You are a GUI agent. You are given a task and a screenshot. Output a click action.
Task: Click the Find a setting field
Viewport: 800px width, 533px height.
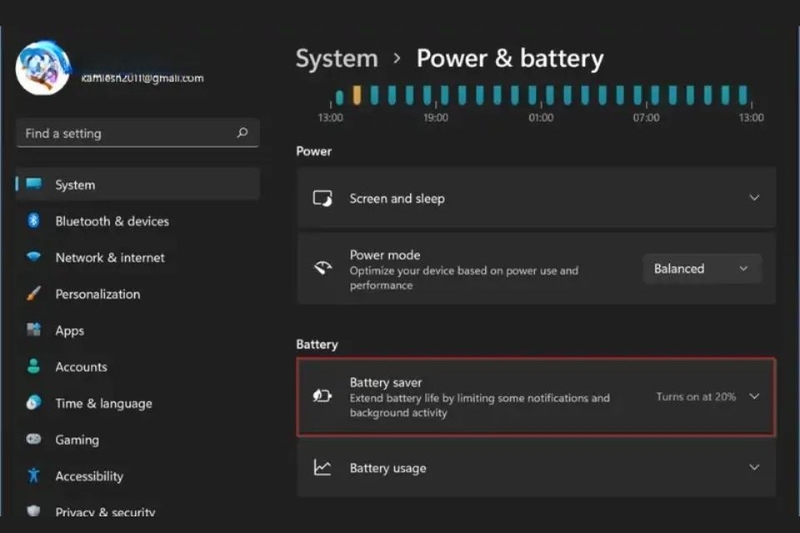[138, 133]
